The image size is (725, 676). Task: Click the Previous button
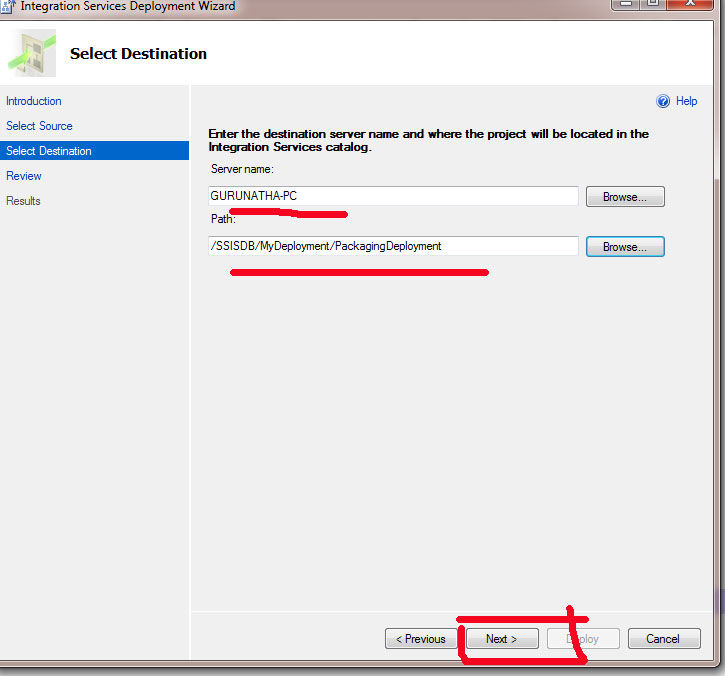(x=421, y=639)
